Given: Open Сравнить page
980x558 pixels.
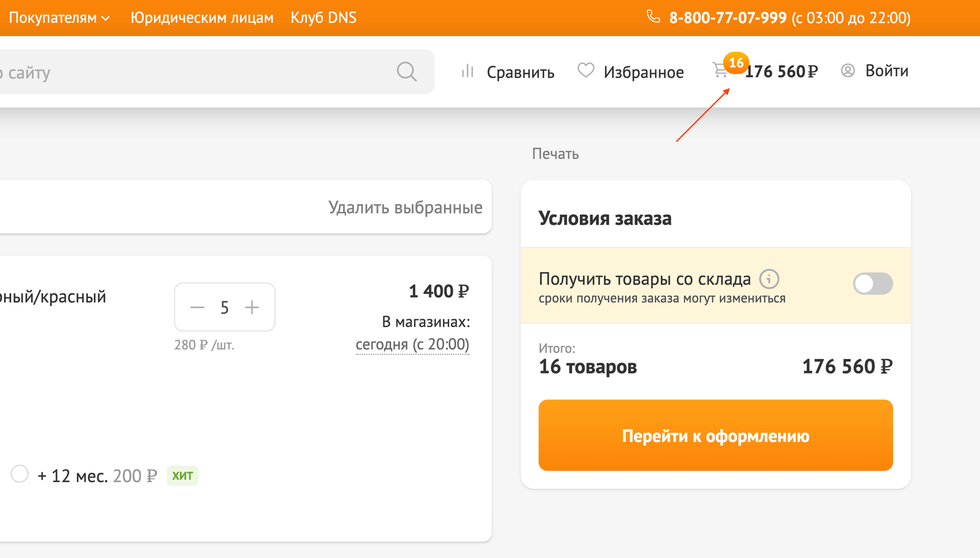Looking at the screenshot, I should pos(520,72).
